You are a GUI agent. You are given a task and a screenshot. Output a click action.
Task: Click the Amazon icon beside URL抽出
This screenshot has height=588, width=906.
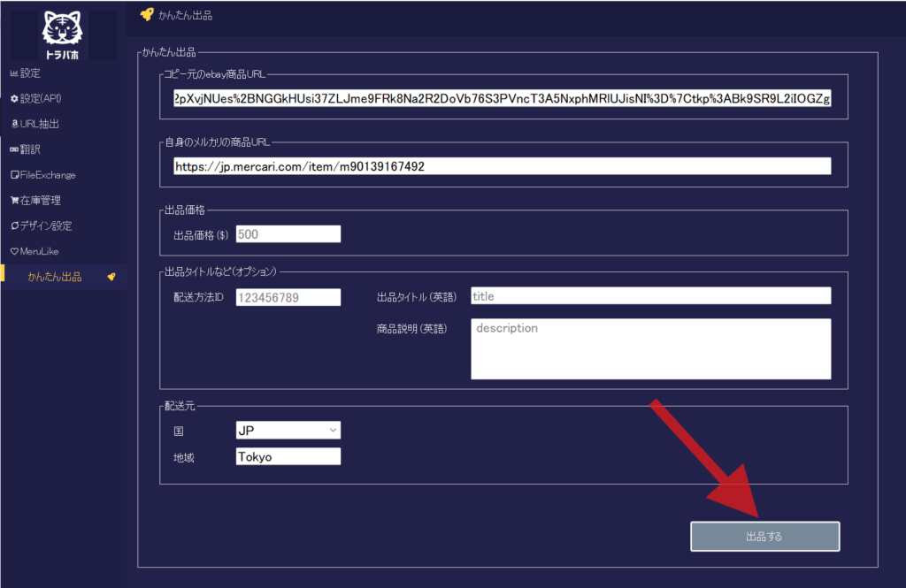coord(13,124)
